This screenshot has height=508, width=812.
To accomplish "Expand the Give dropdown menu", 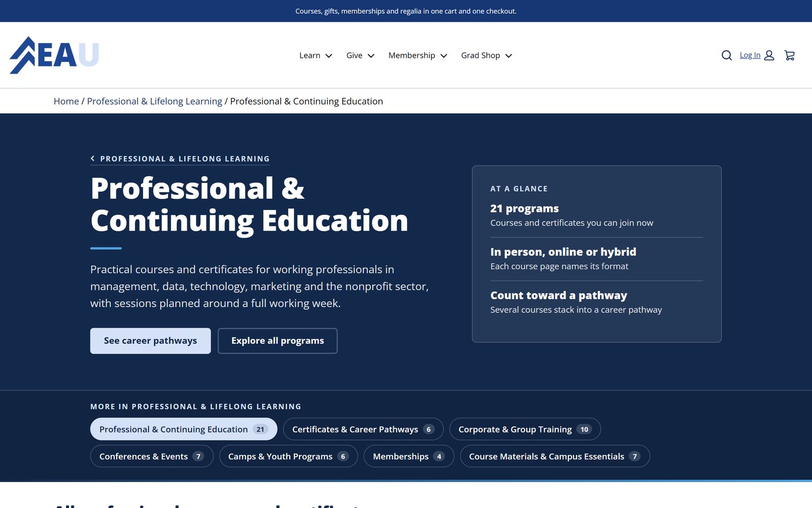I will coord(360,55).
